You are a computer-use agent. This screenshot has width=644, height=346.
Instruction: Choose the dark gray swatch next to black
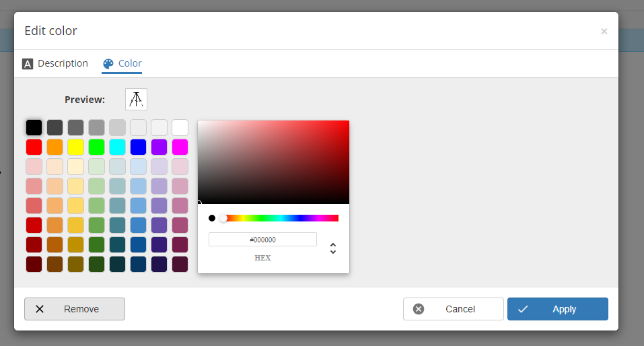tap(55, 127)
